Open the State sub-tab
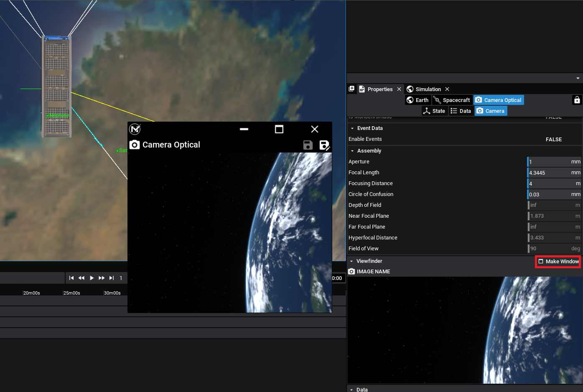 (x=434, y=111)
